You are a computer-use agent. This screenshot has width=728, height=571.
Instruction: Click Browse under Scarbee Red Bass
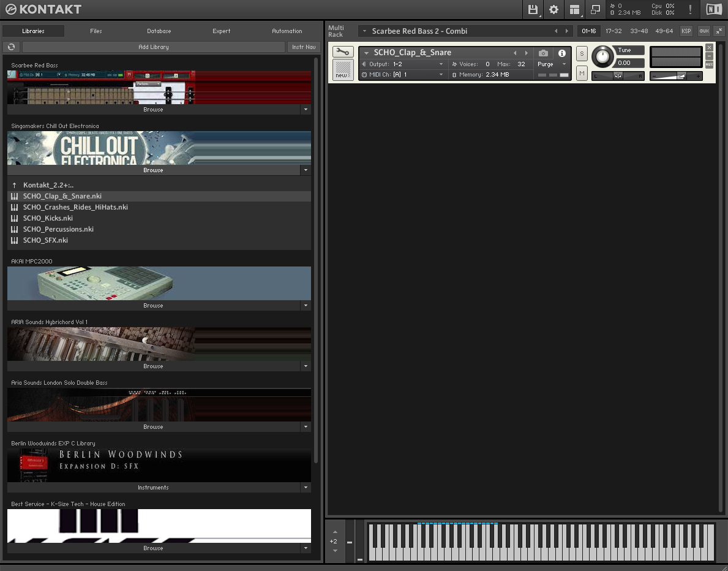click(x=154, y=110)
